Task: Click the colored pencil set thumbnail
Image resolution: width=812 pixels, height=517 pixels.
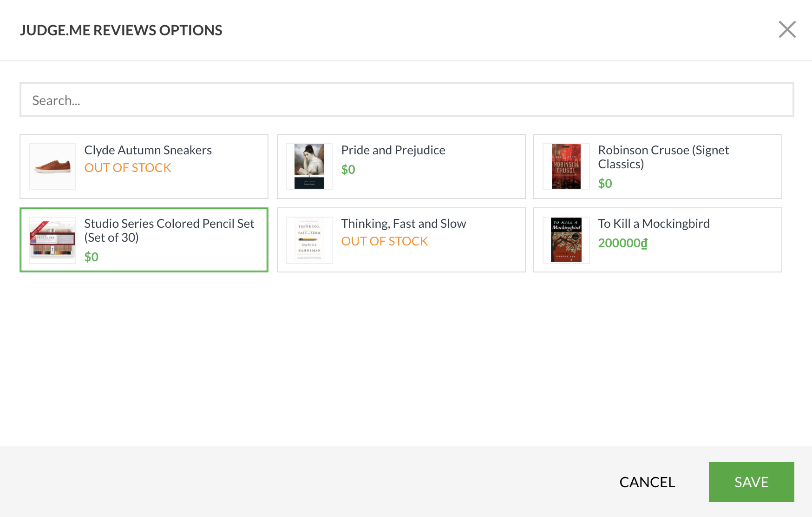Action: [52, 240]
